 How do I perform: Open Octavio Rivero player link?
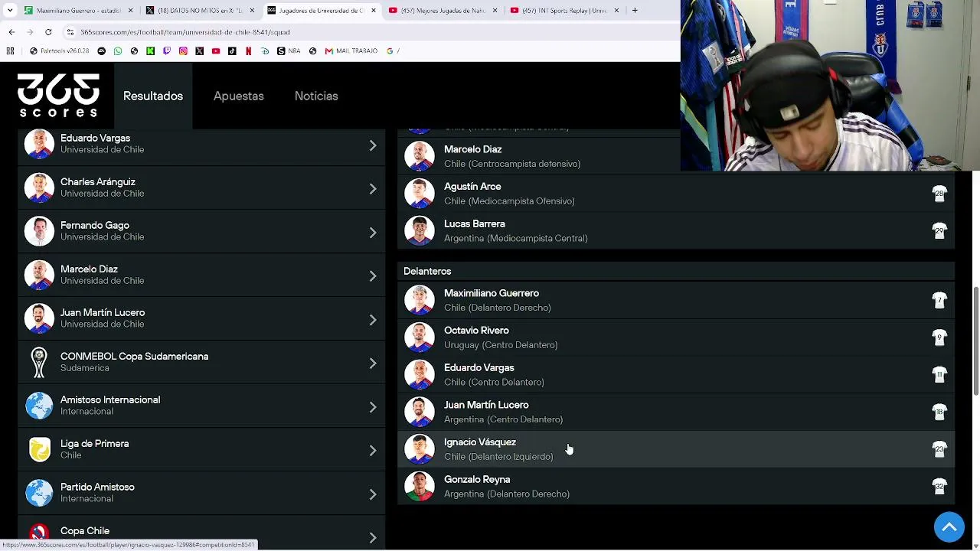476,331
